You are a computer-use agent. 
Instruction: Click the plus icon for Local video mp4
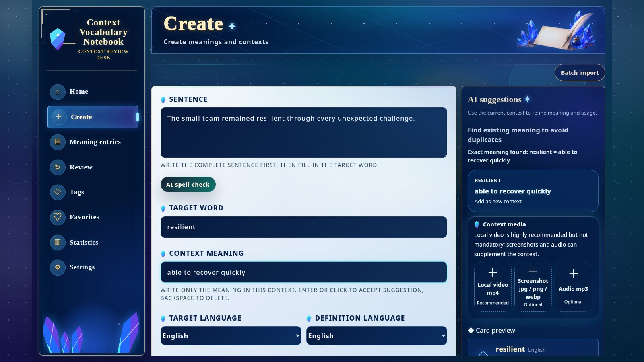tap(493, 273)
